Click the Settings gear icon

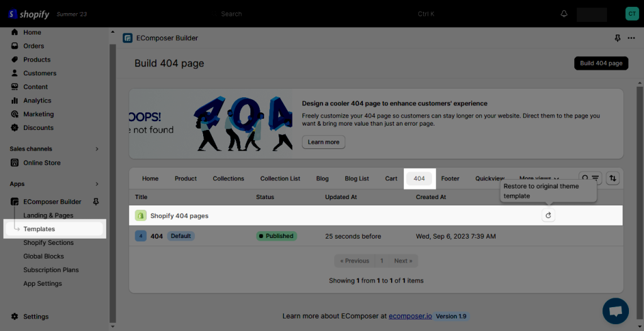[x=15, y=317]
